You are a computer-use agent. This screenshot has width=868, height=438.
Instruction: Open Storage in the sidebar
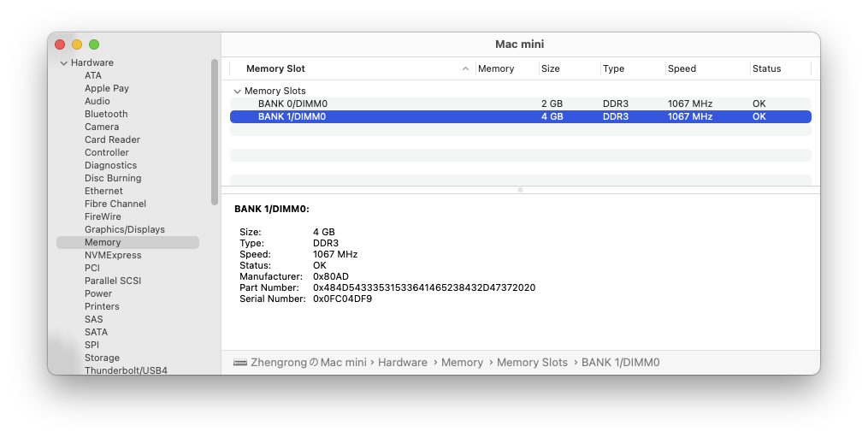tap(102, 358)
